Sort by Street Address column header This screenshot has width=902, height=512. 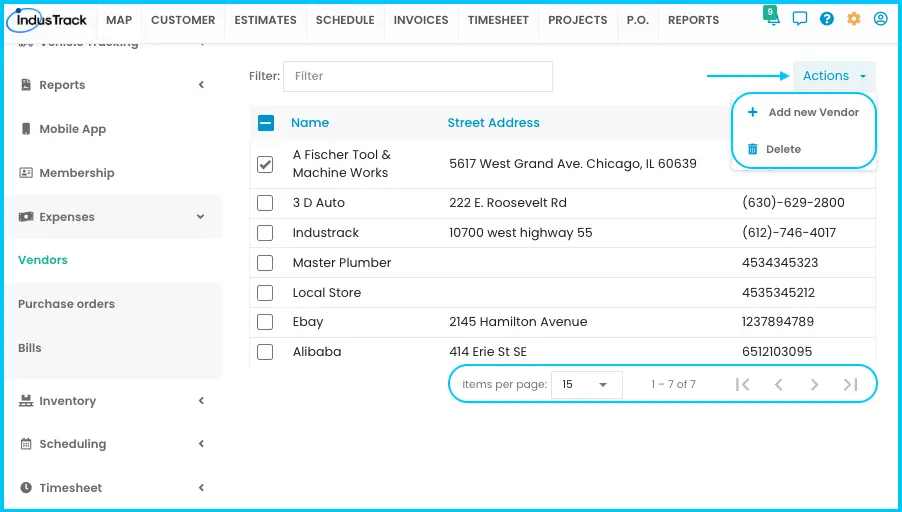point(494,123)
